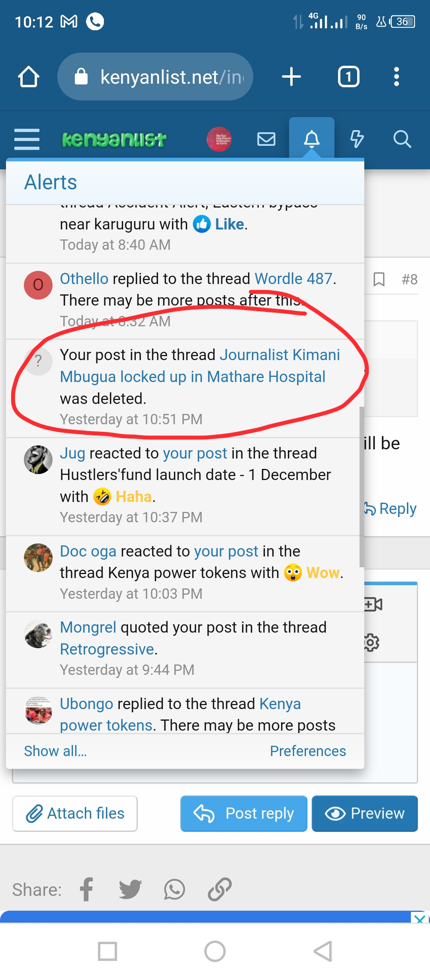Share thread on Twitter
This screenshot has width=430, height=980.
click(130, 890)
